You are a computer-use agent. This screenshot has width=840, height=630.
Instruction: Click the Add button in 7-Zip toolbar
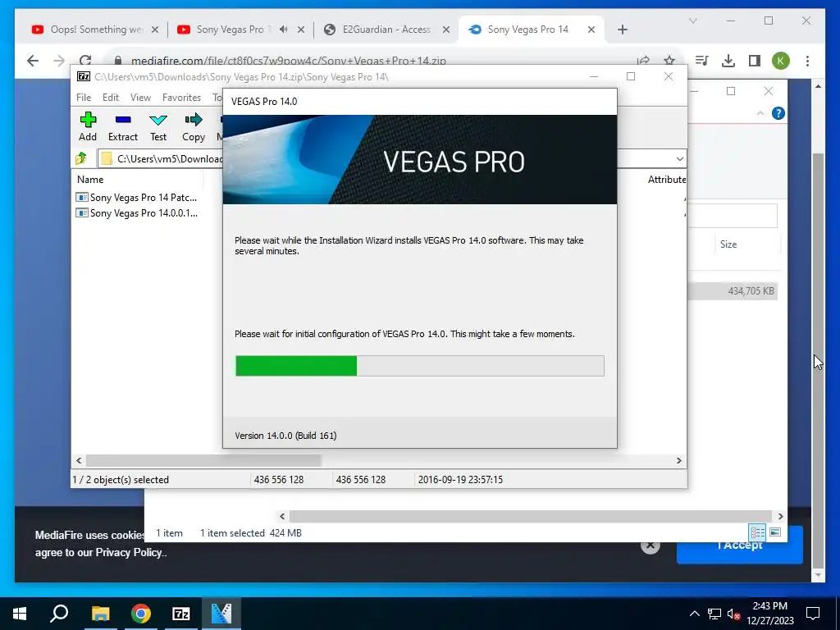88,126
